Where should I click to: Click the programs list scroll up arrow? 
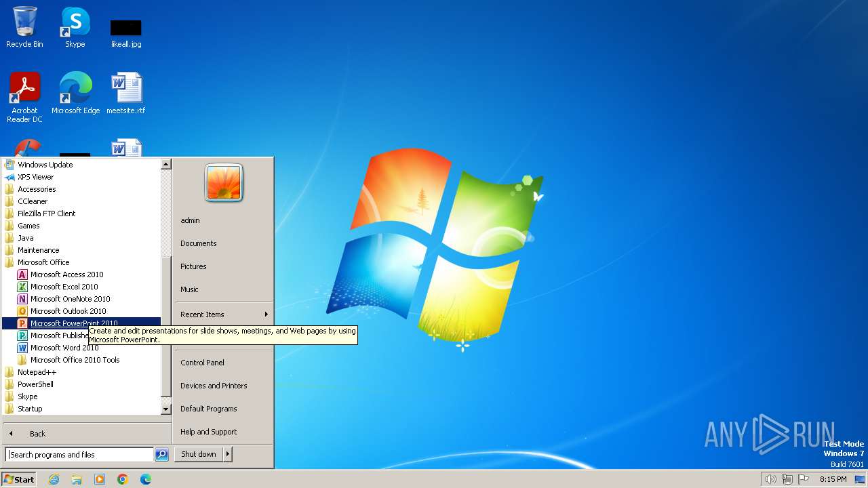point(165,164)
